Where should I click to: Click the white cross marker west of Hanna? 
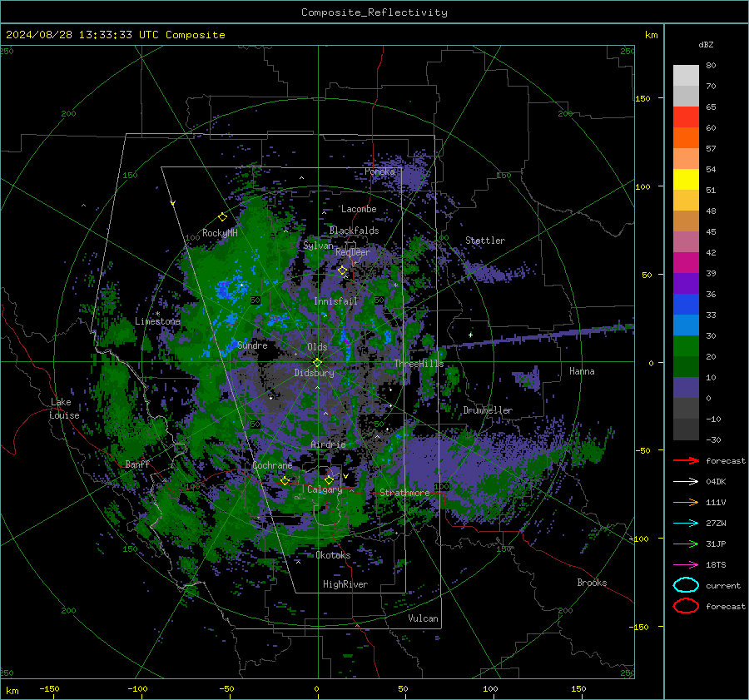(x=470, y=335)
